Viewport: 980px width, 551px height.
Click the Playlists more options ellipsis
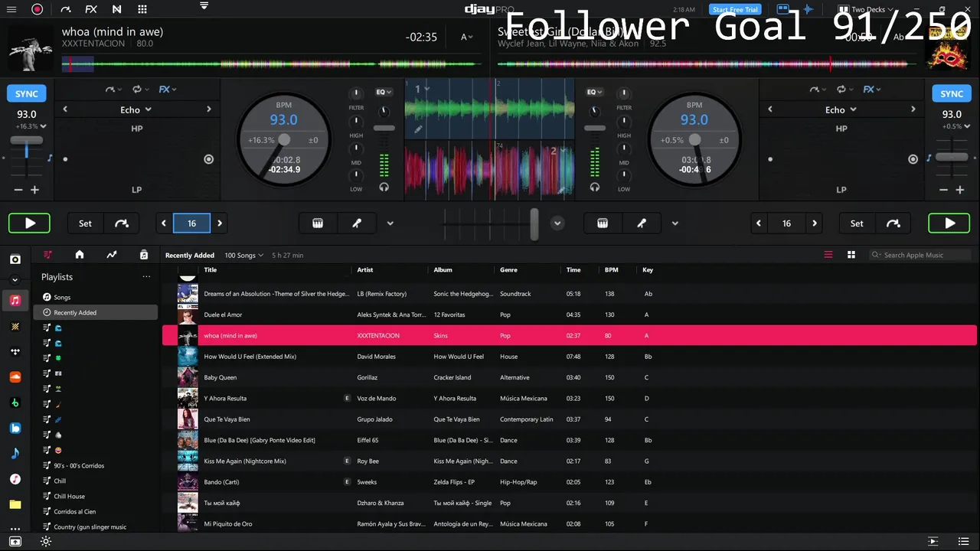tap(146, 277)
